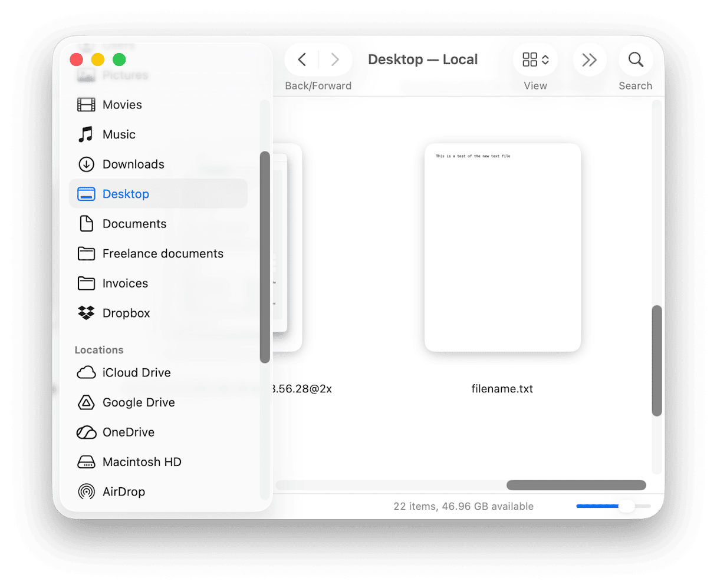Click the file name ending 56.28@2x
The width and height of the screenshot is (717, 588).
click(x=302, y=389)
